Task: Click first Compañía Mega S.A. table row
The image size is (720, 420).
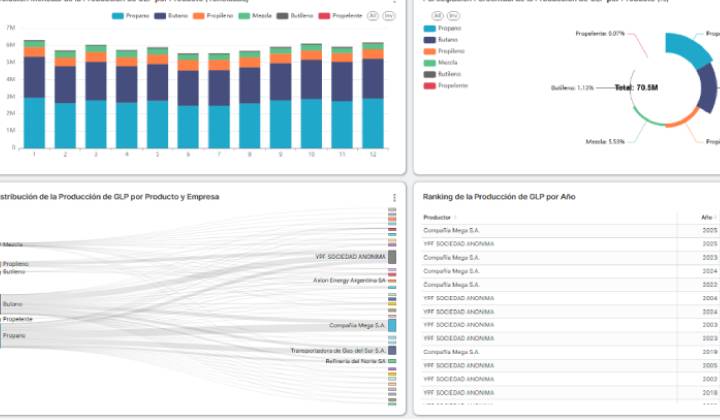Action: click(452, 230)
